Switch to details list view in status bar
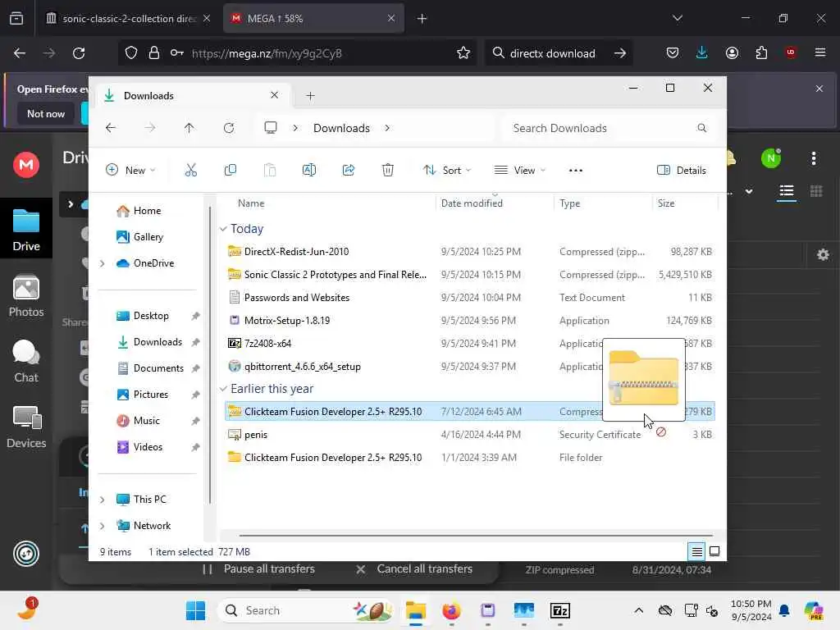Screen dimensions: 840x630 point(696,551)
